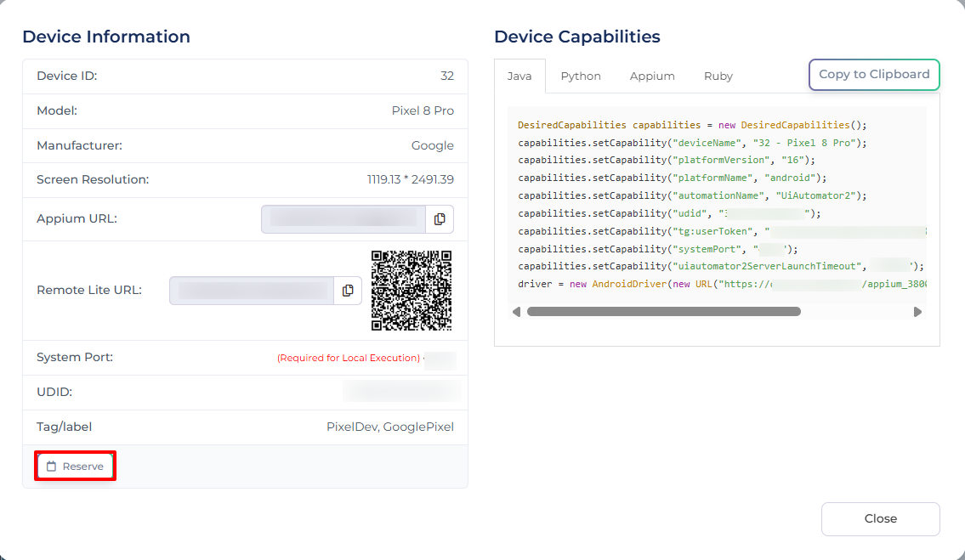Click Copy to Clipboard button
The height and width of the screenshot is (560, 965).
(874, 75)
